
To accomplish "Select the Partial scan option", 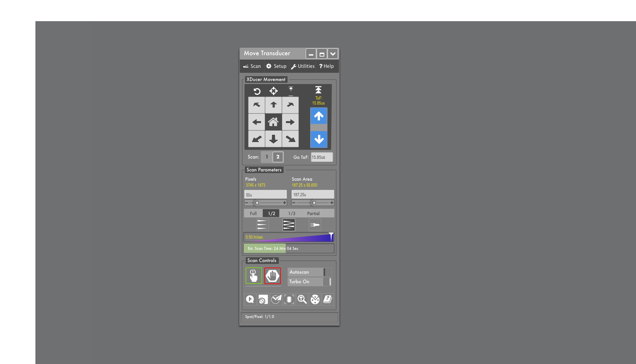I will [x=313, y=213].
